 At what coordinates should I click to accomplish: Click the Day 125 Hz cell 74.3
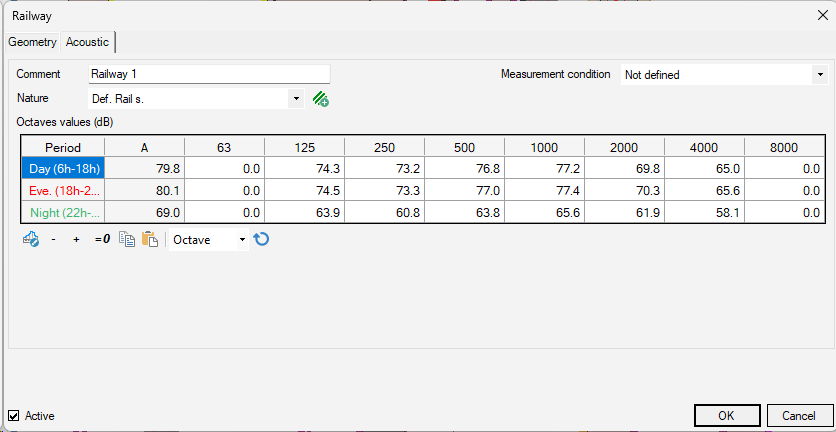304,169
